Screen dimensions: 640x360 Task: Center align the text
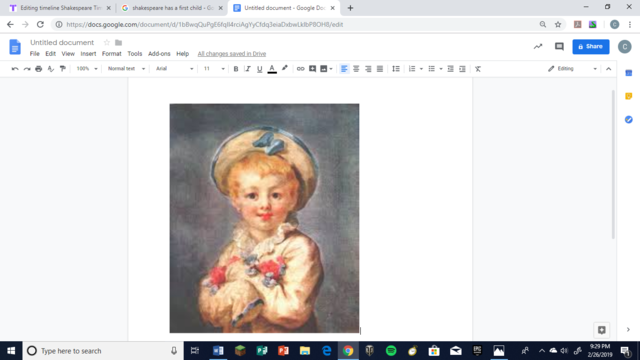[356, 69]
